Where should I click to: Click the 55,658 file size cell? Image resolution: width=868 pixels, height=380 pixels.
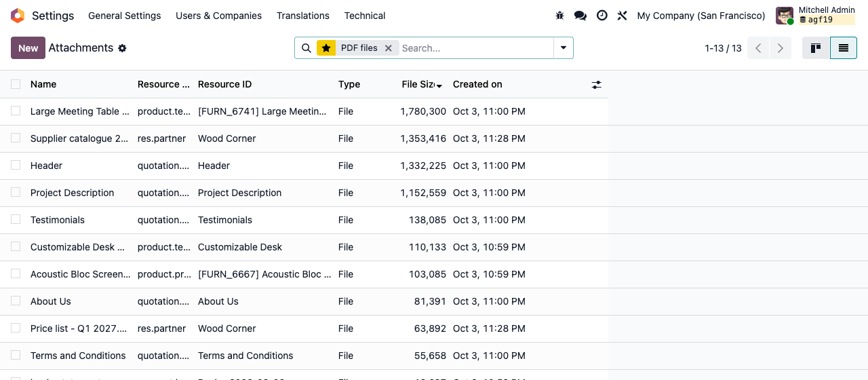[x=430, y=356]
